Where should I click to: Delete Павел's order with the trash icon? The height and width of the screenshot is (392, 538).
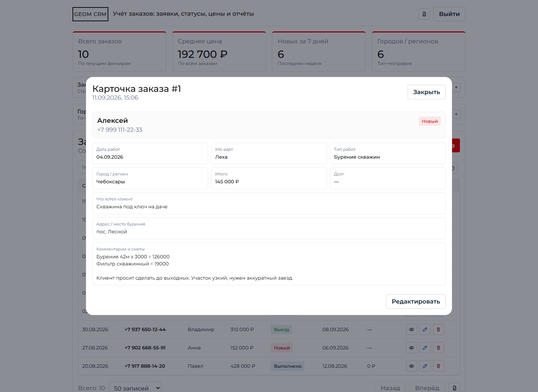[x=438, y=366]
